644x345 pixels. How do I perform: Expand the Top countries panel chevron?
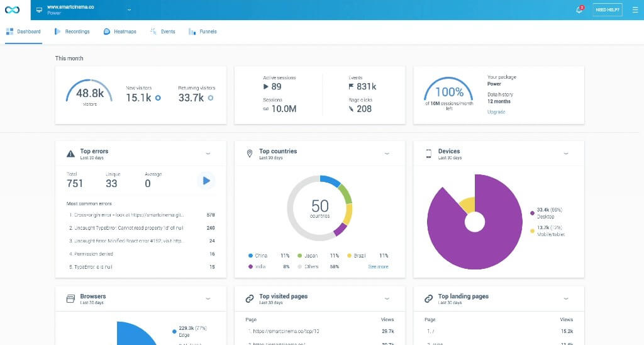point(387,154)
